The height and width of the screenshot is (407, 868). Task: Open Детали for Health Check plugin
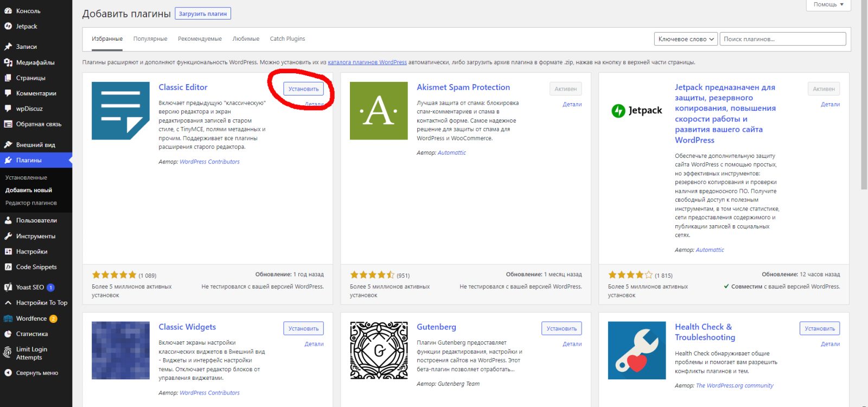831,344
